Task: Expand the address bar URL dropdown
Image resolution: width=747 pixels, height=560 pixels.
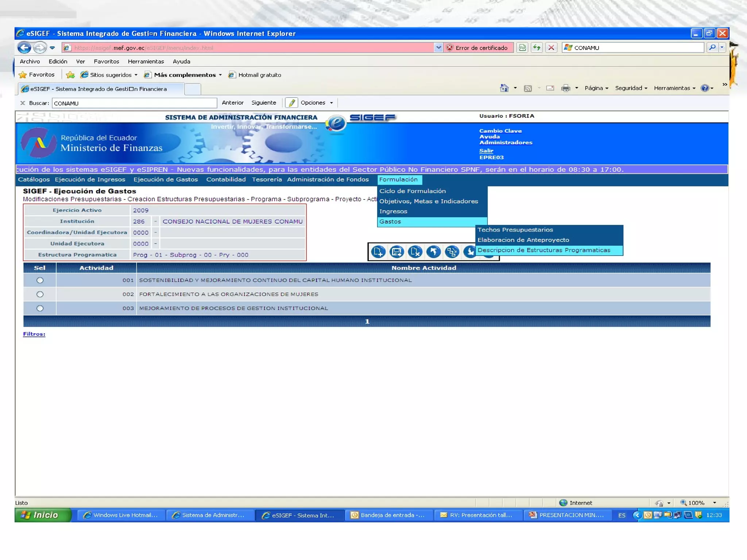Action: point(438,48)
